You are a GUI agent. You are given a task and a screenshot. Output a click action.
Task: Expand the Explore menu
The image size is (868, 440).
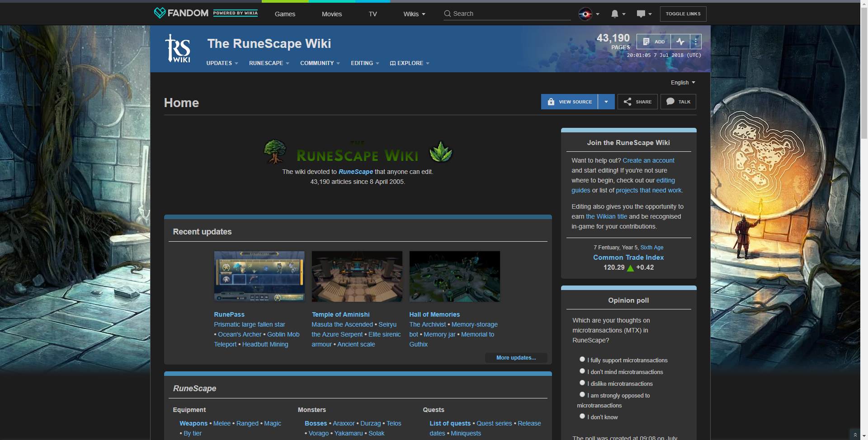(x=410, y=63)
